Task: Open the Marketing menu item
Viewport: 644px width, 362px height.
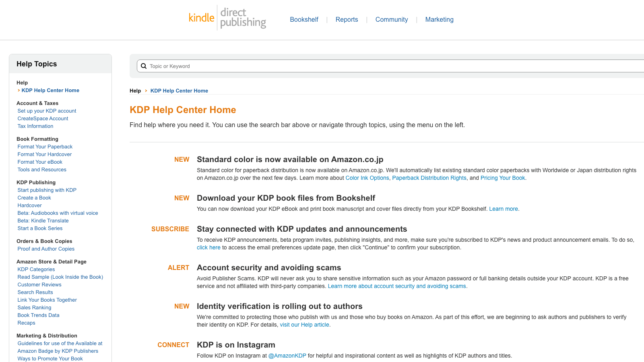Action: [x=439, y=19]
